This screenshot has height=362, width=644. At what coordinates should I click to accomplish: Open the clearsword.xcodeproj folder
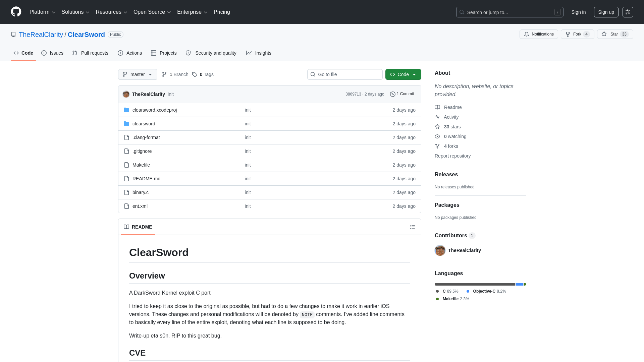click(155, 110)
